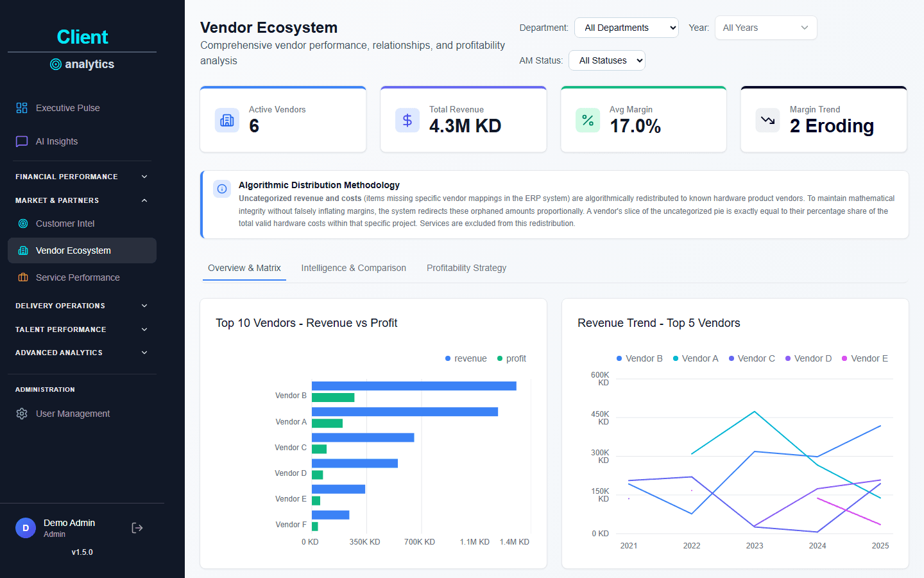Click the Avg Margin percent icon
Screen dimensions: 924x578
point(588,120)
